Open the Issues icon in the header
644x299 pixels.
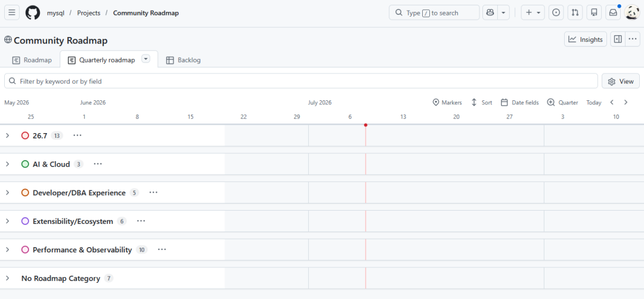556,13
